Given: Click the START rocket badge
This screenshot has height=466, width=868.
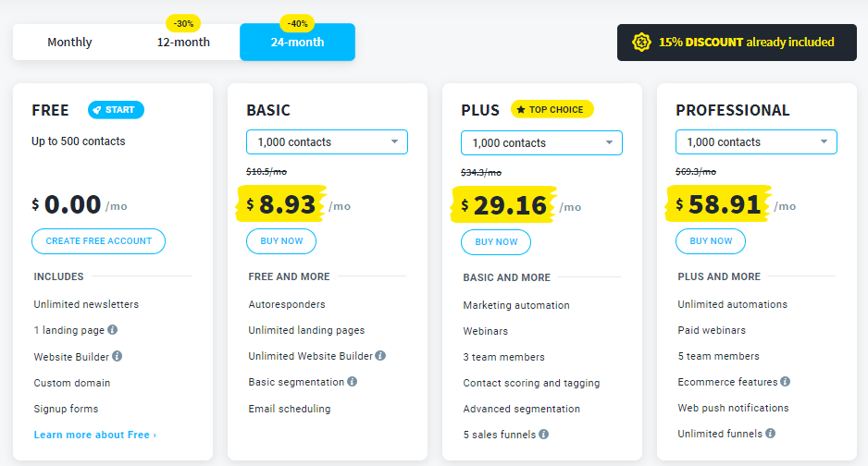Looking at the screenshot, I should (x=116, y=110).
